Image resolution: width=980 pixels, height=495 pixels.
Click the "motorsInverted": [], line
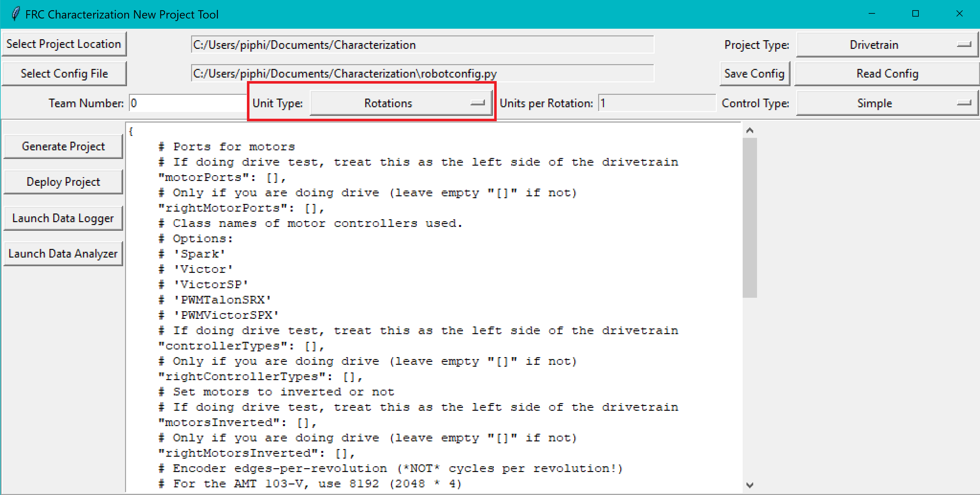click(x=237, y=423)
